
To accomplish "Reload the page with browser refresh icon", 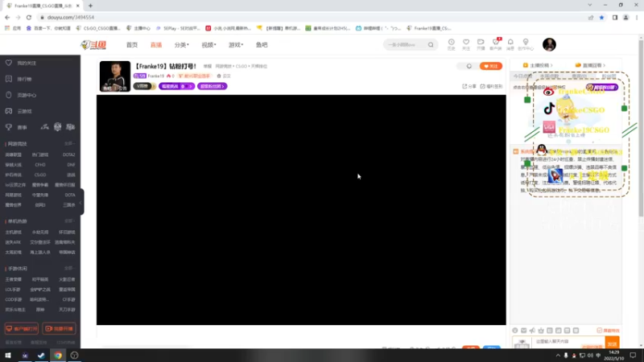I will [29, 17].
